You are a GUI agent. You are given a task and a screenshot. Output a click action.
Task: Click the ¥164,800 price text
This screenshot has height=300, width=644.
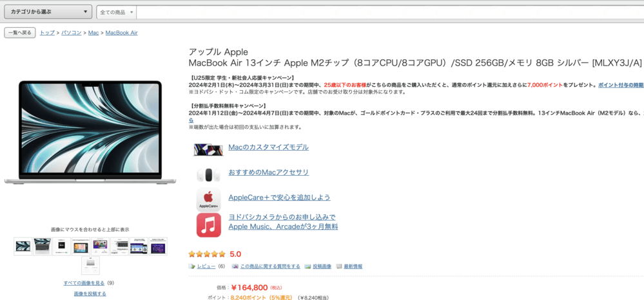coord(249,287)
